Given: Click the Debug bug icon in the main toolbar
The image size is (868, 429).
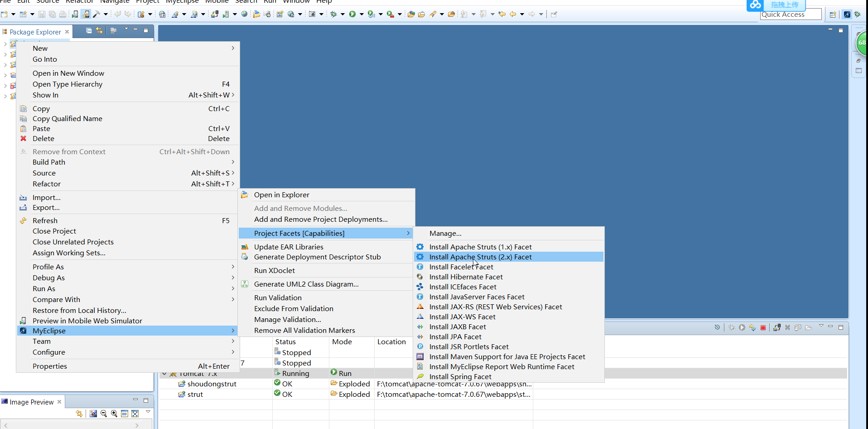Looking at the screenshot, I should [x=333, y=15].
